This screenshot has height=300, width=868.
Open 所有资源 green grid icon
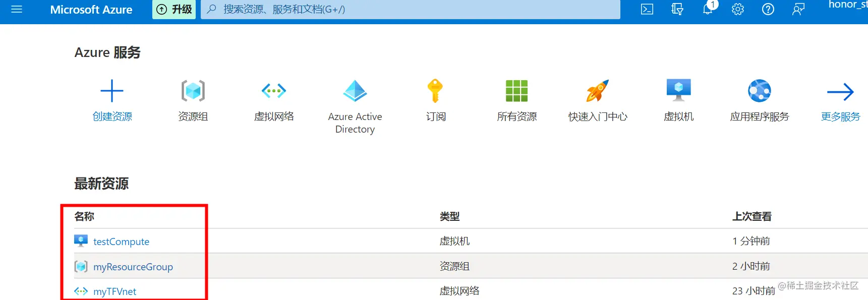tap(517, 91)
